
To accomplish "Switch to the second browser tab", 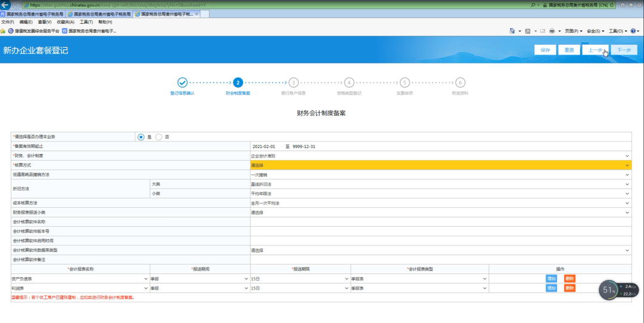I will (x=100, y=14).
